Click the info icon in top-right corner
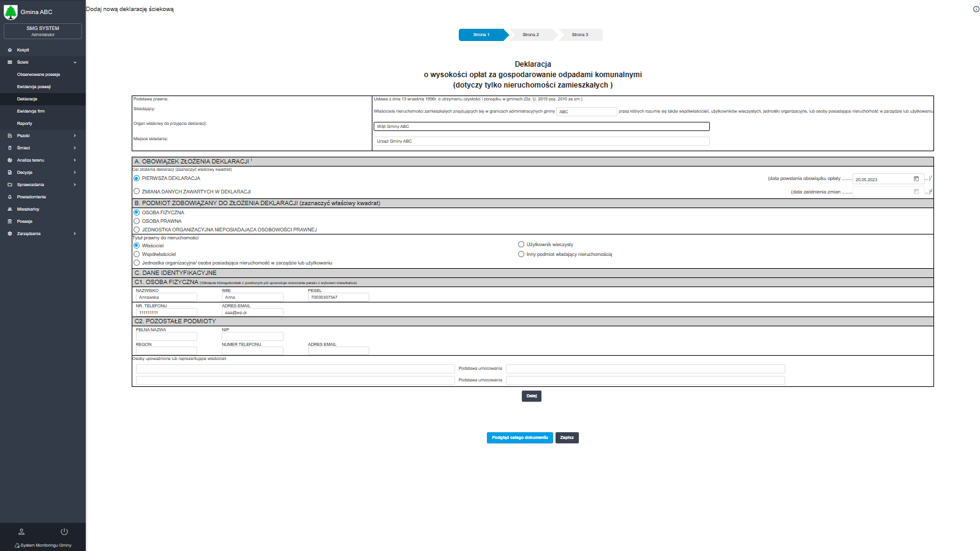The height and width of the screenshot is (551, 980). (x=976, y=9)
